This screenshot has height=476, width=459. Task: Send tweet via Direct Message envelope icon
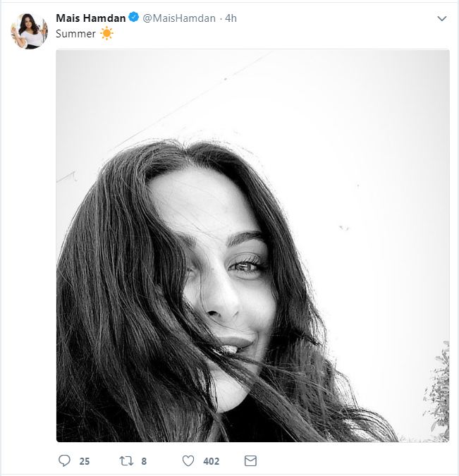tap(250, 460)
